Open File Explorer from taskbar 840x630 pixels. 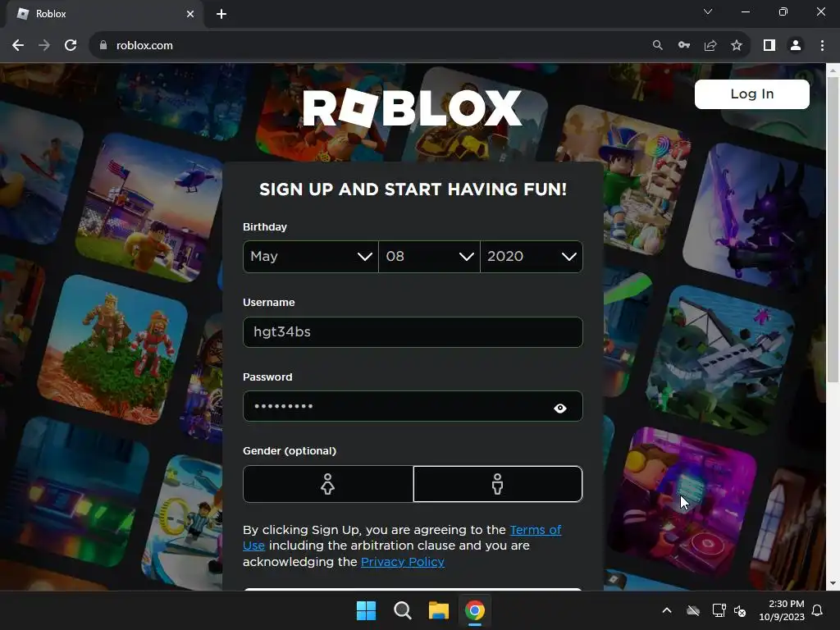pyautogui.click(x=438, y=610)
